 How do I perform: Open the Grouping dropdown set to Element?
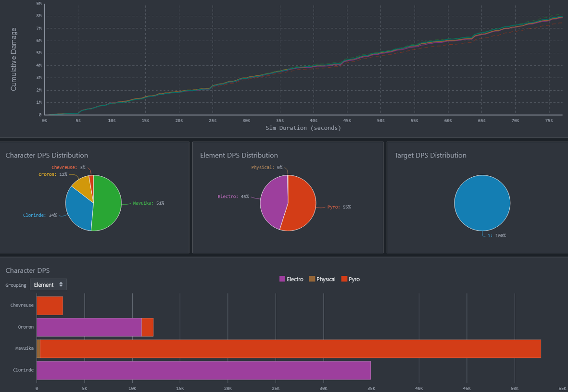tap(48, 284)
